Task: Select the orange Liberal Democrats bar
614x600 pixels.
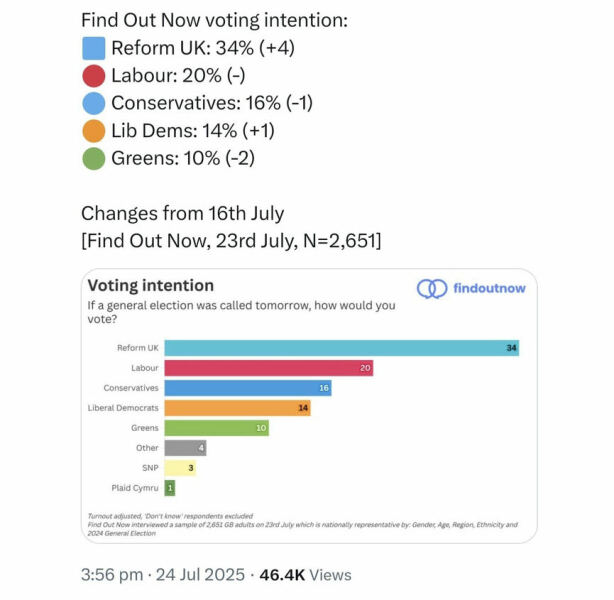Action: 238,408
